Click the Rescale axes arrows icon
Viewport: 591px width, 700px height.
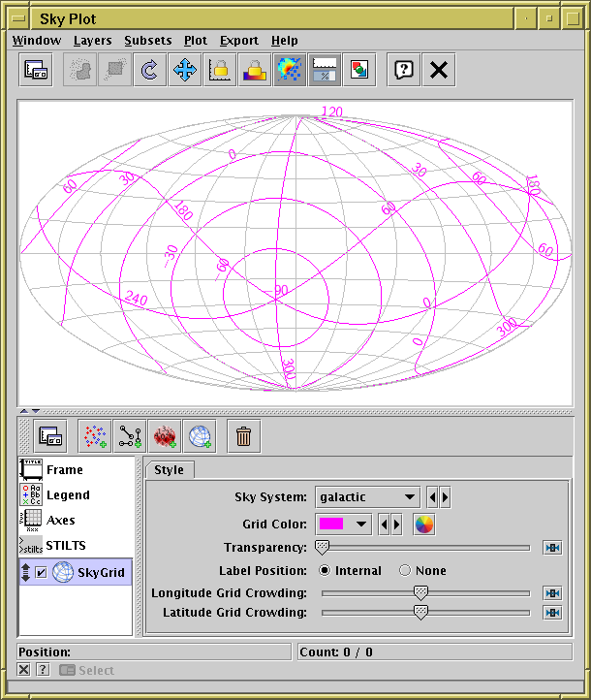click(x=184, y=70)
